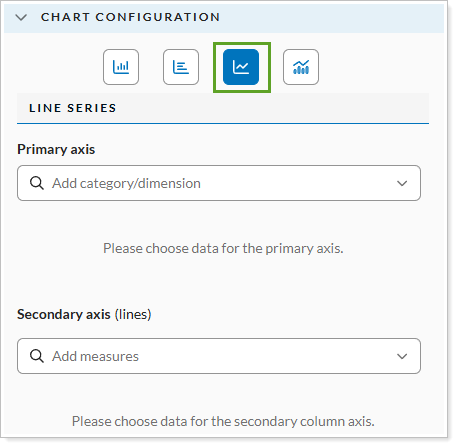Switch to the combined column-line chart icon
The width and height of the screenshot is (457, 447).
click(x=301, y=67)
